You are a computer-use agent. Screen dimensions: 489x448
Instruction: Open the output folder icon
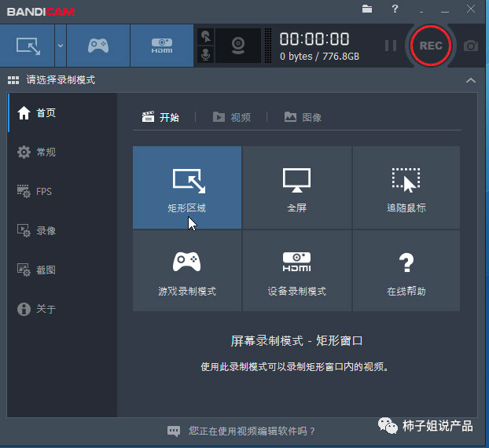367,9
